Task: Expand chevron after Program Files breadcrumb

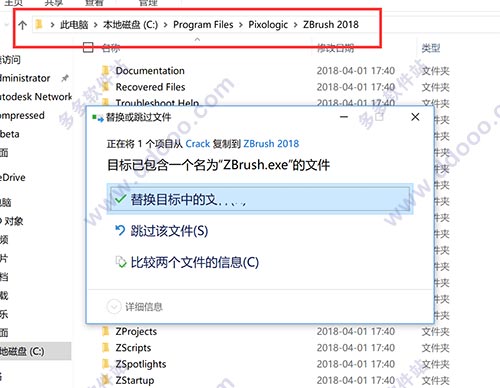Action: [241, 25]
